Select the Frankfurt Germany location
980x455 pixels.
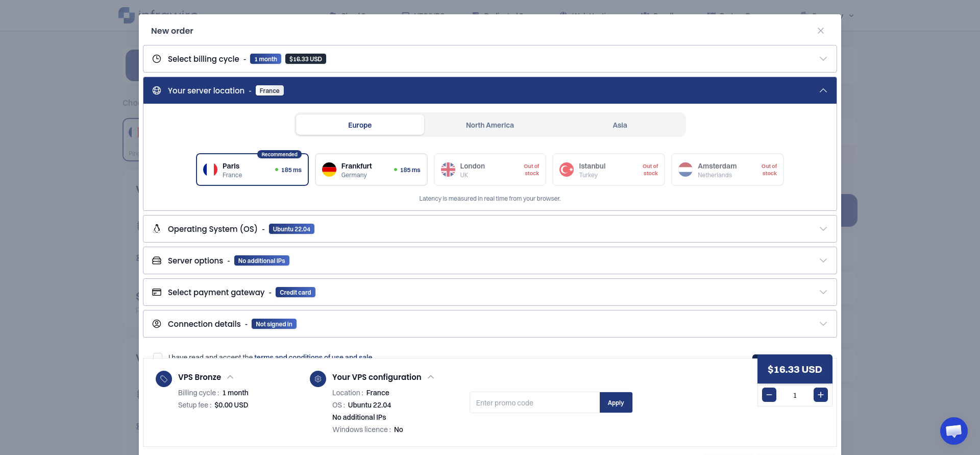coord(371,170)
